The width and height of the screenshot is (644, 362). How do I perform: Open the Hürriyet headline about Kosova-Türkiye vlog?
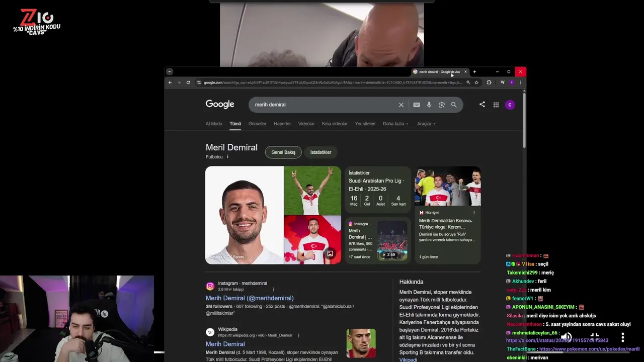pyautogui.click(x=445, y=224)
